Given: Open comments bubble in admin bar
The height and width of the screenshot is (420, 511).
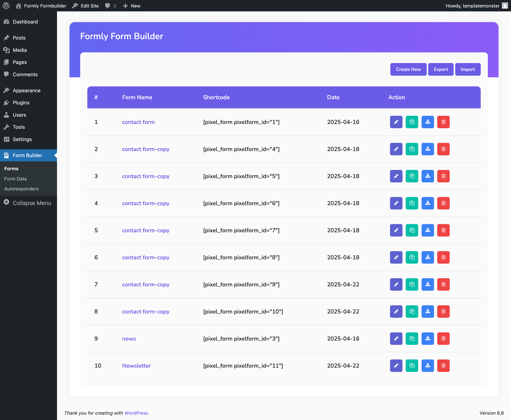Looking at the screenshot, I should (x=111, y=6).
